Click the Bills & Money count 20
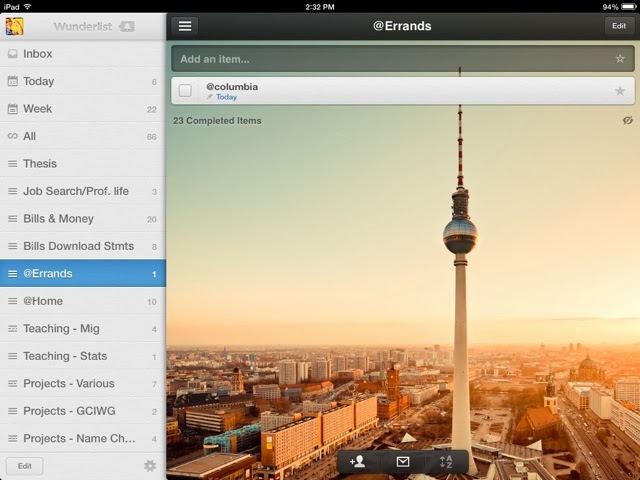The width and height of the screenshot is (640, 480). pos(151,220)
